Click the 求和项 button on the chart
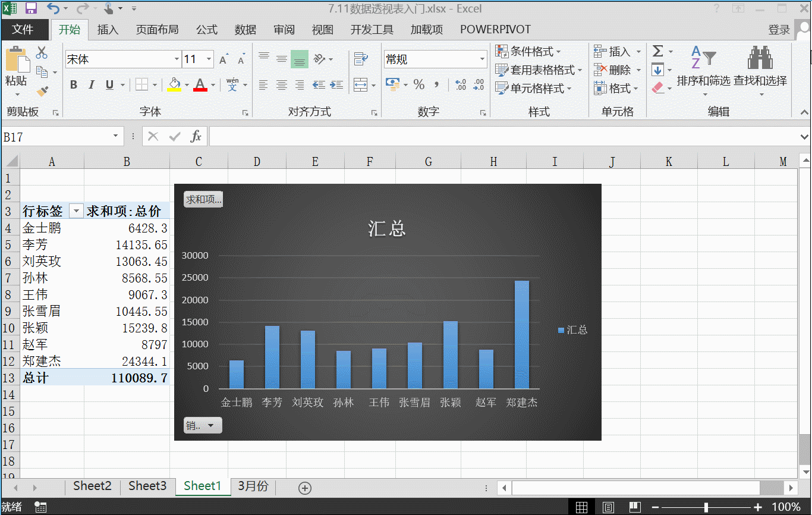The width and height of the screenshot is (812, 515). click(203, 199)
